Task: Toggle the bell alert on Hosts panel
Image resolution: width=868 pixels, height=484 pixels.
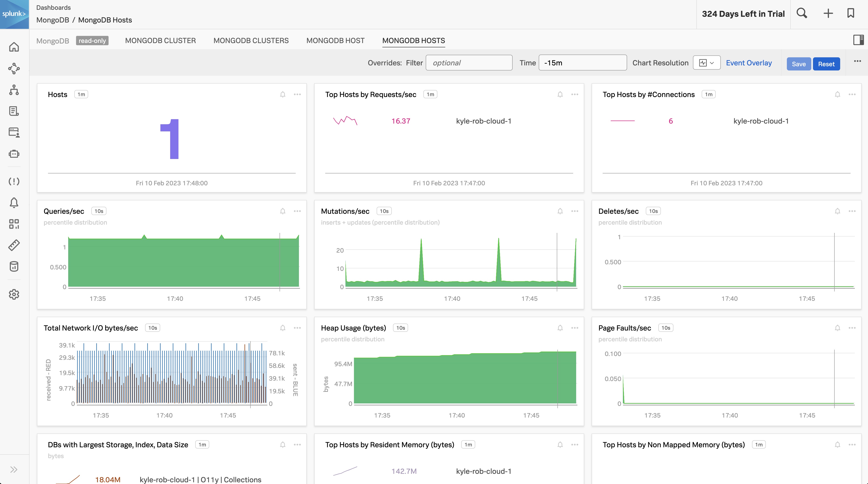Action: pyautogui.click(x=283, y=94)
